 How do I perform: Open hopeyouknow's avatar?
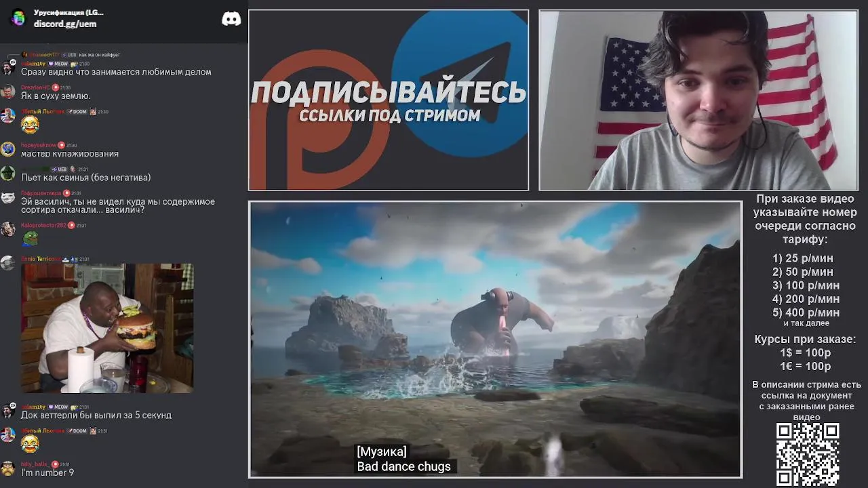tap(7, 149)
